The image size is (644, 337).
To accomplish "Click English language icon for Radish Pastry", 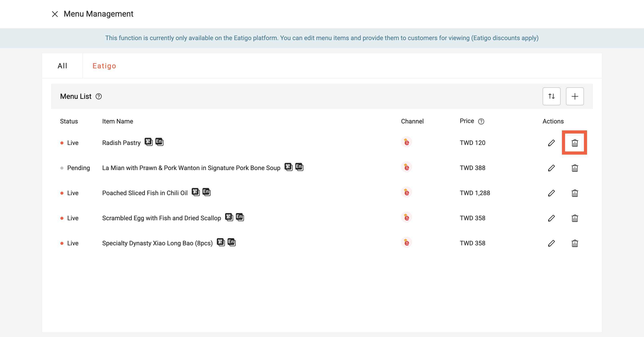I will pyautogui.click(x=159, y=142).
